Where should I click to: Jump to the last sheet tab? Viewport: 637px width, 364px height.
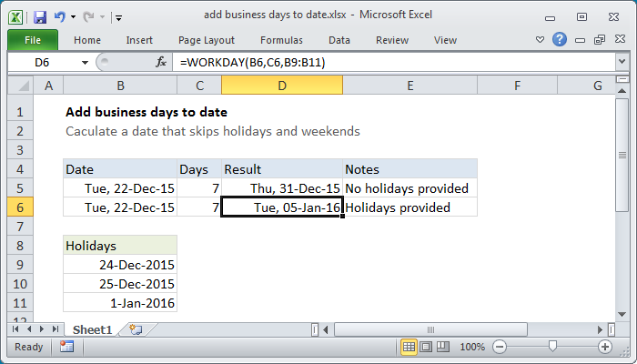(x=54, y=329)
